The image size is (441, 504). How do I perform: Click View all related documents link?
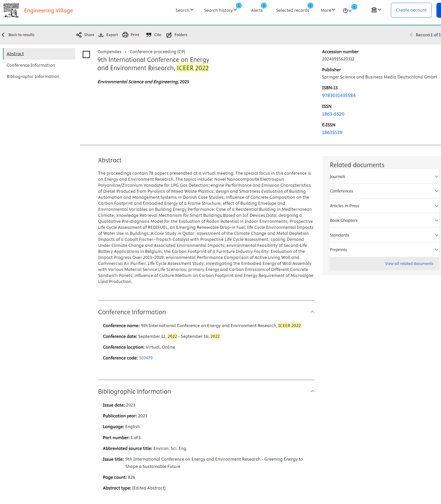[409, 264]
